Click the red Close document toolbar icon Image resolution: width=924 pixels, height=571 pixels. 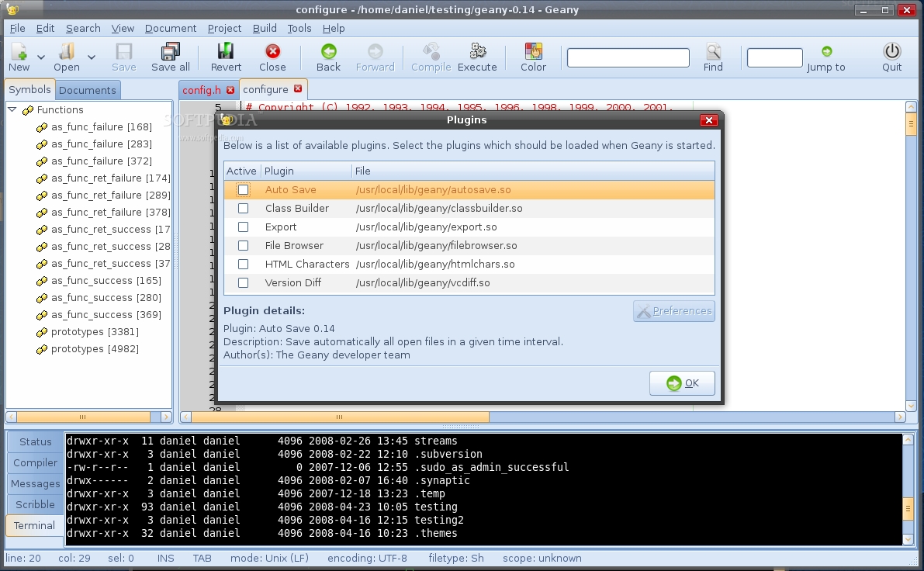tap(272, 52)
